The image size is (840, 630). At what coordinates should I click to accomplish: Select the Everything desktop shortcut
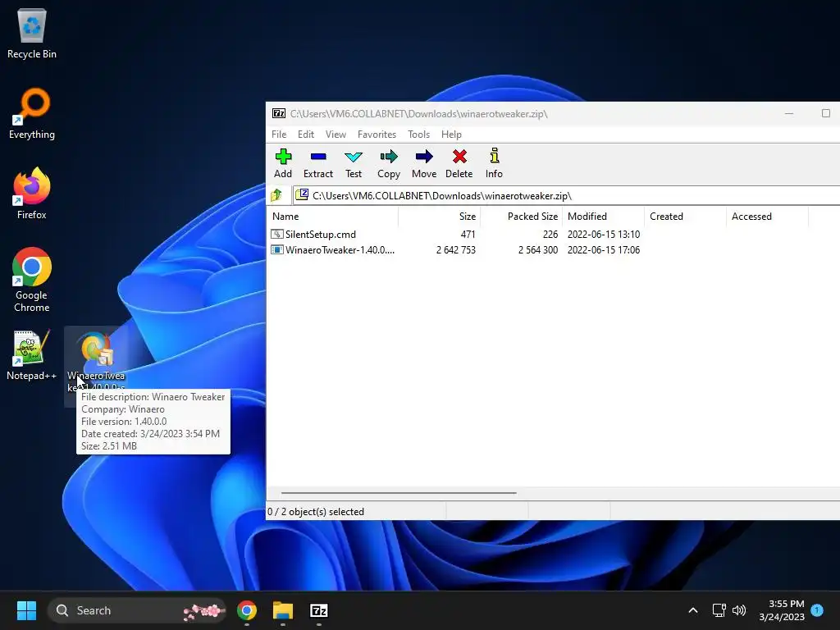(32, 113)
